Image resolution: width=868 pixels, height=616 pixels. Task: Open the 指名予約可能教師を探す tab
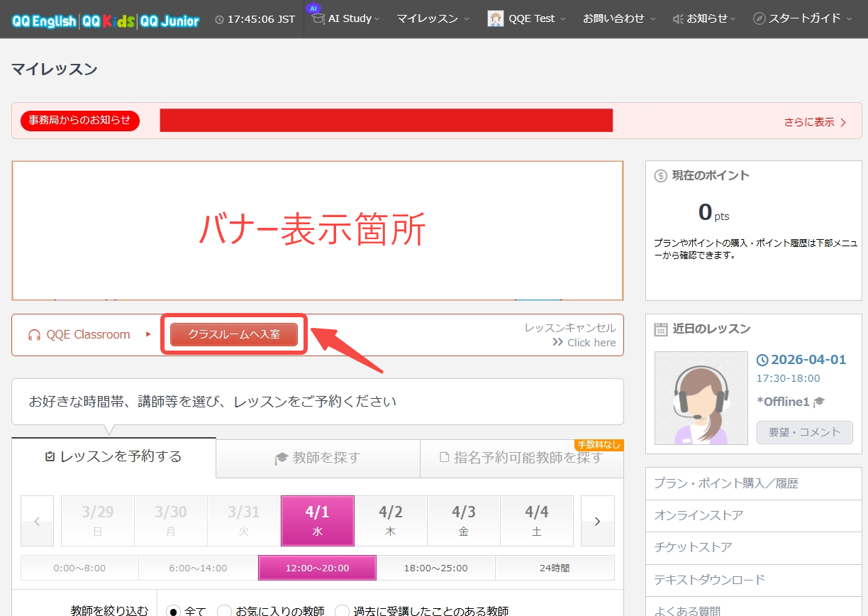[x=521, y=458]
